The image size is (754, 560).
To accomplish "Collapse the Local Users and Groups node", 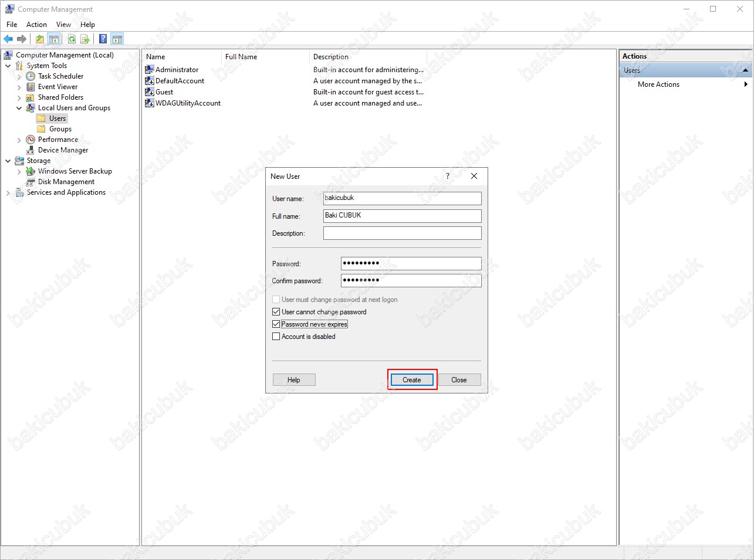I will 19,108.
